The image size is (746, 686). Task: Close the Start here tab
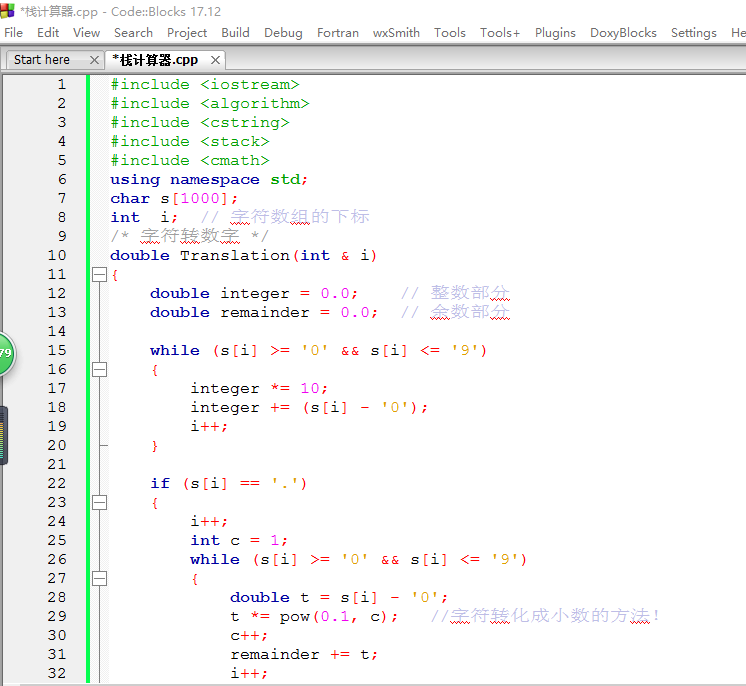click(94, 60)
